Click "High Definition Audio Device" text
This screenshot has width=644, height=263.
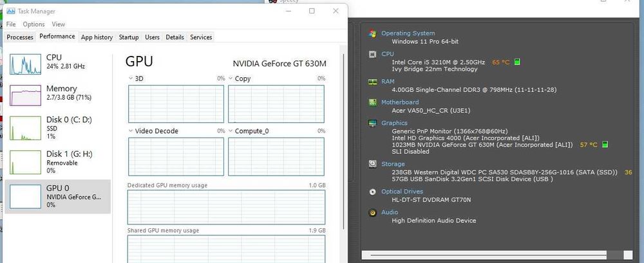pyautogui.click(x=433, y=221)
